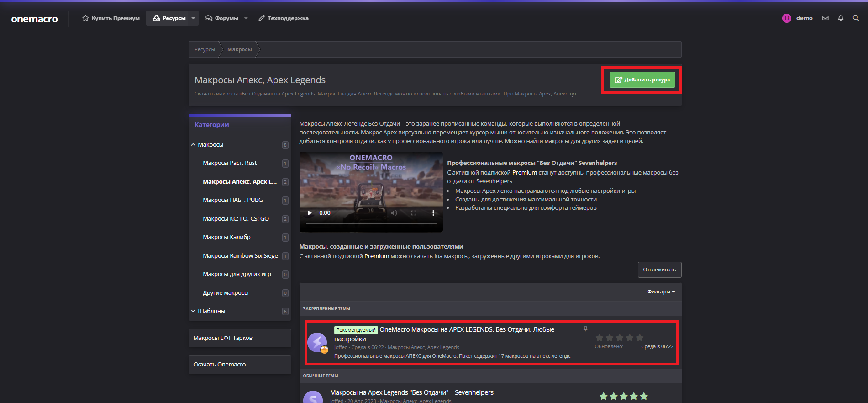
Task: Click the video preview thumbnail
Action: [371, 192]
